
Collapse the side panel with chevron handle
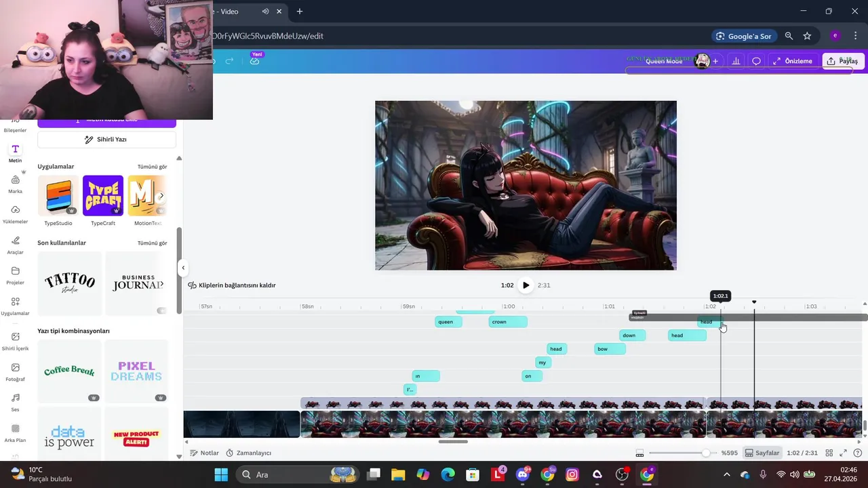tap(183, 268)
